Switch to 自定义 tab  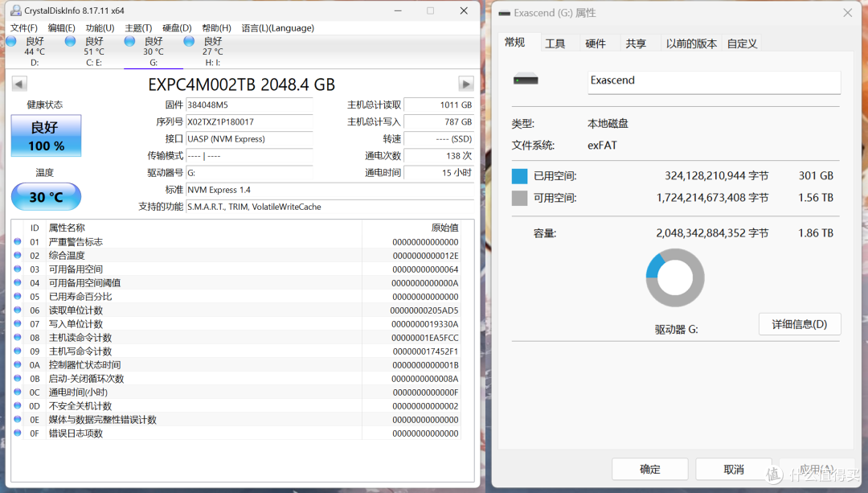coord(742,43)
